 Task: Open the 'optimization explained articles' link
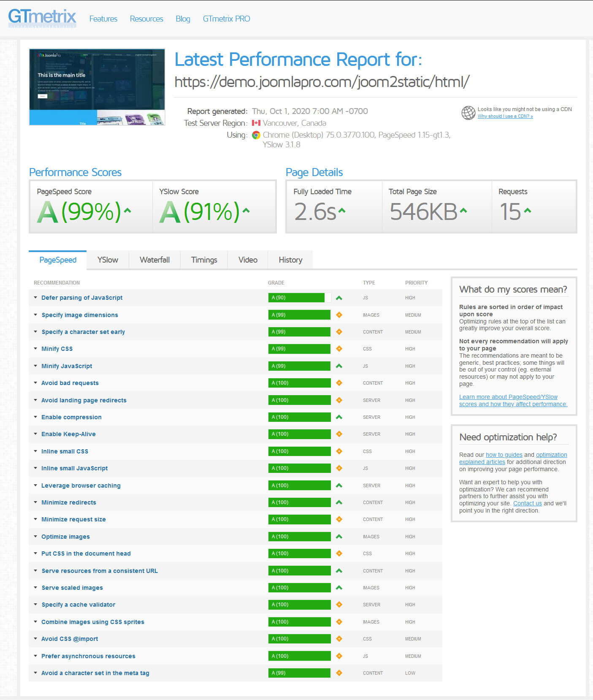click(513, 458)
